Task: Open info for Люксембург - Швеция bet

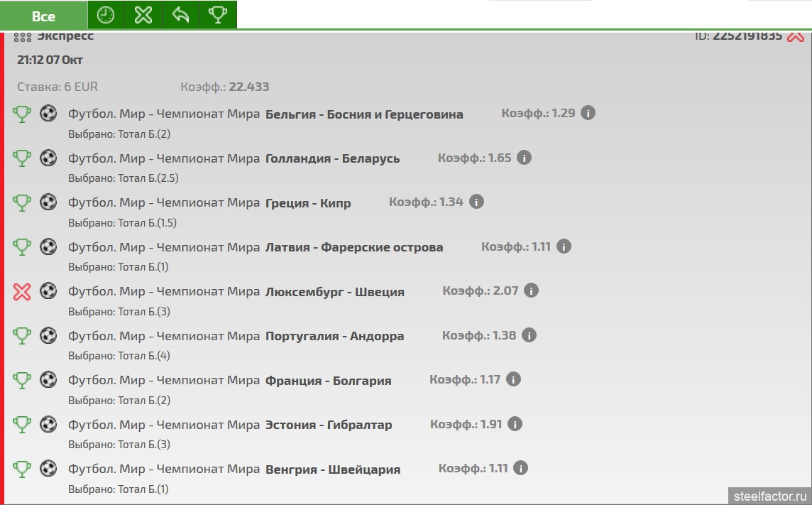Action: coord(531,290)
